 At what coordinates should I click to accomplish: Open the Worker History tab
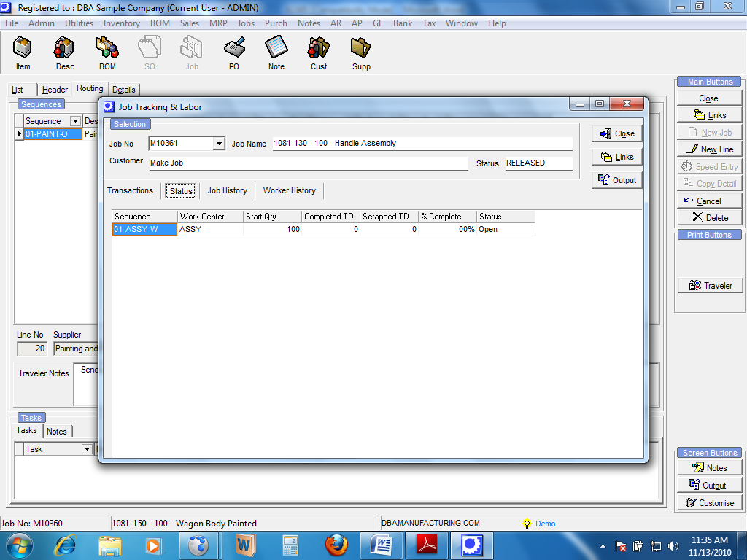point(289,191)
